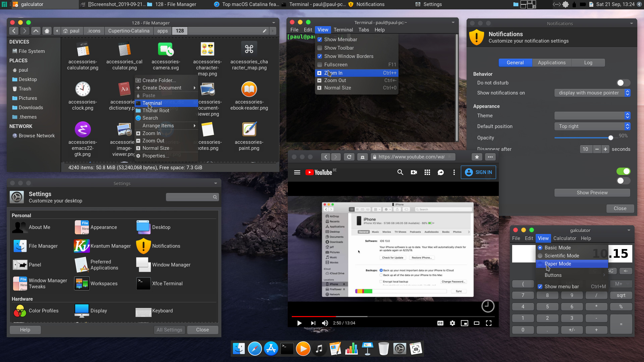Choose Zoom In in Terminal View menu

(357, 73)
